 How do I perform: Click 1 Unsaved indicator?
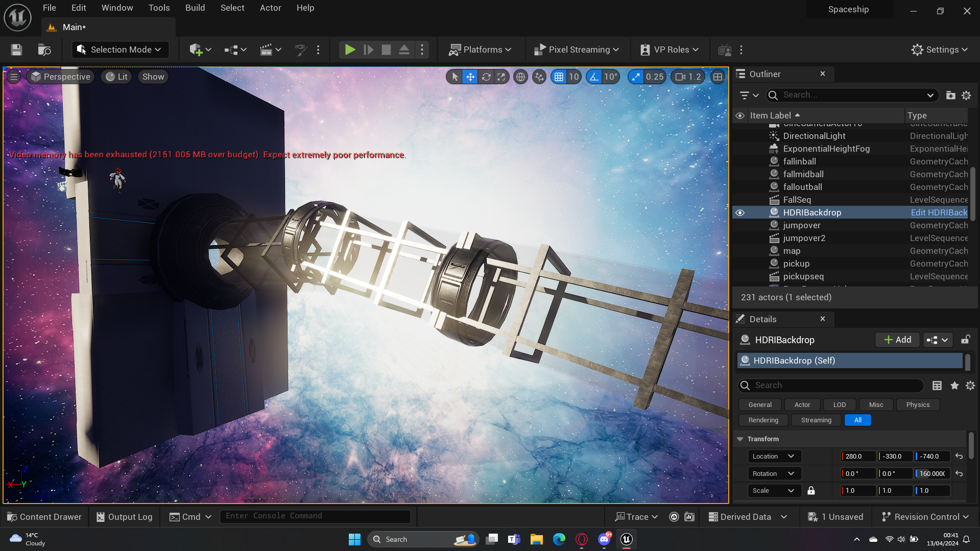(x=835, y=517)
